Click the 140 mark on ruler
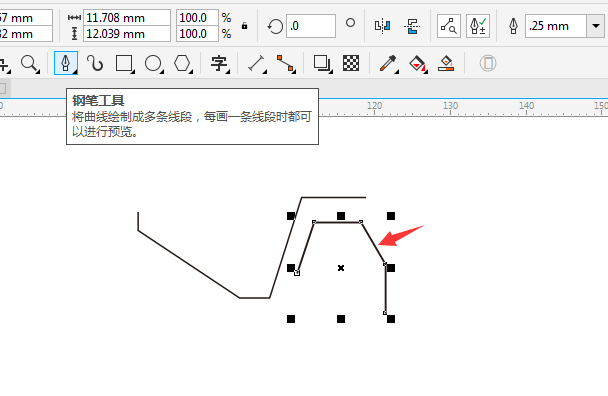 (527, 105)
